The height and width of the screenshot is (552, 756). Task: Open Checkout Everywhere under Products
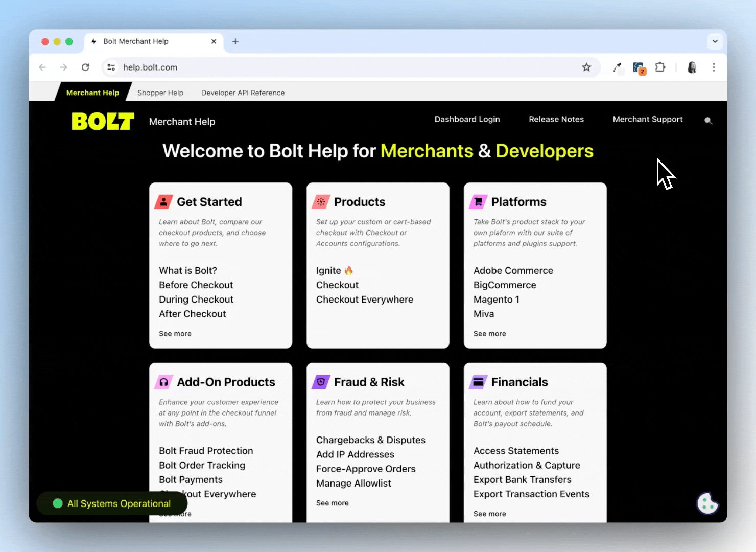(365, 299)
